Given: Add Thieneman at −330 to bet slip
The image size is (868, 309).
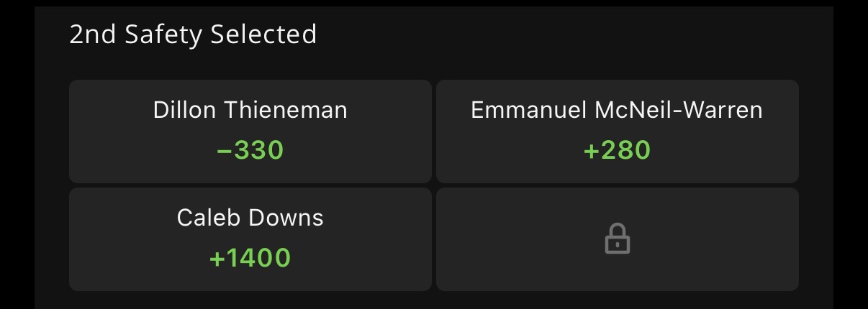Looking at the screenshot, I should pyautogui.click(x=250, y=131).
